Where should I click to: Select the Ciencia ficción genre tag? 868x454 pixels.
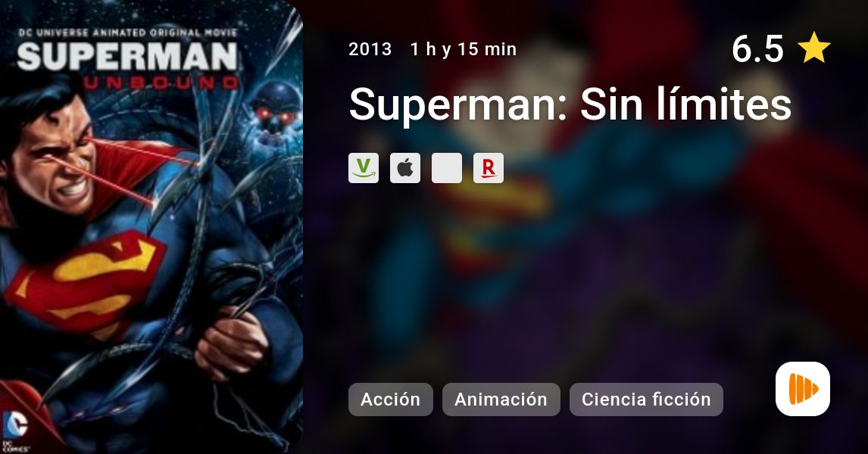click(x=646, y=400)
